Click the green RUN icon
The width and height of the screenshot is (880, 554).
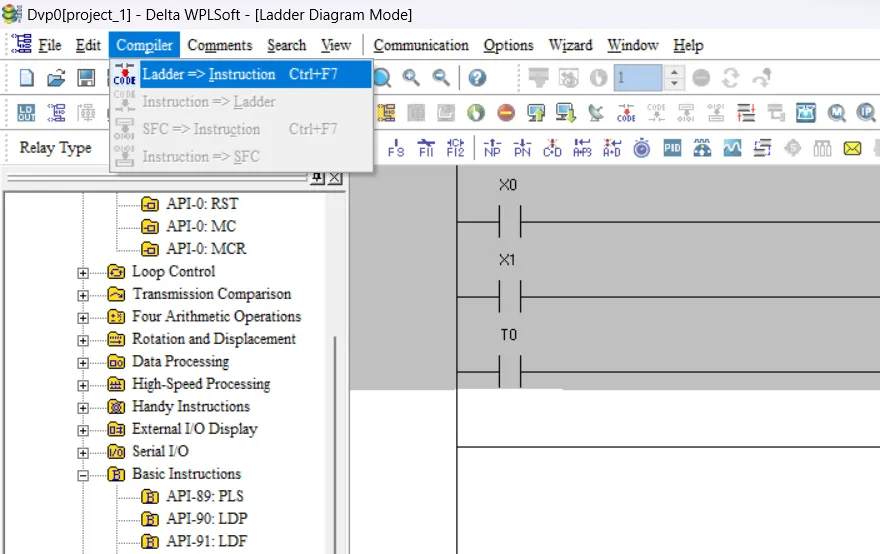pyautogui.click(x=476, y=113)
